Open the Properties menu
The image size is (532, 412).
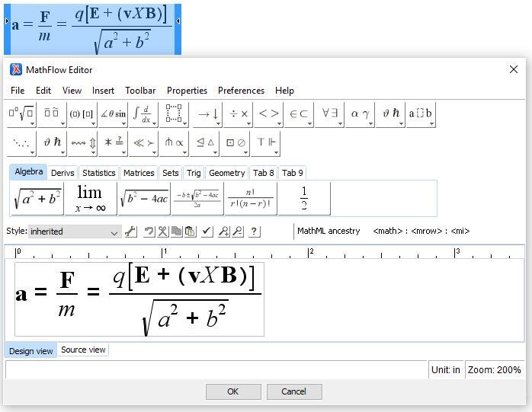coord(187,91)
